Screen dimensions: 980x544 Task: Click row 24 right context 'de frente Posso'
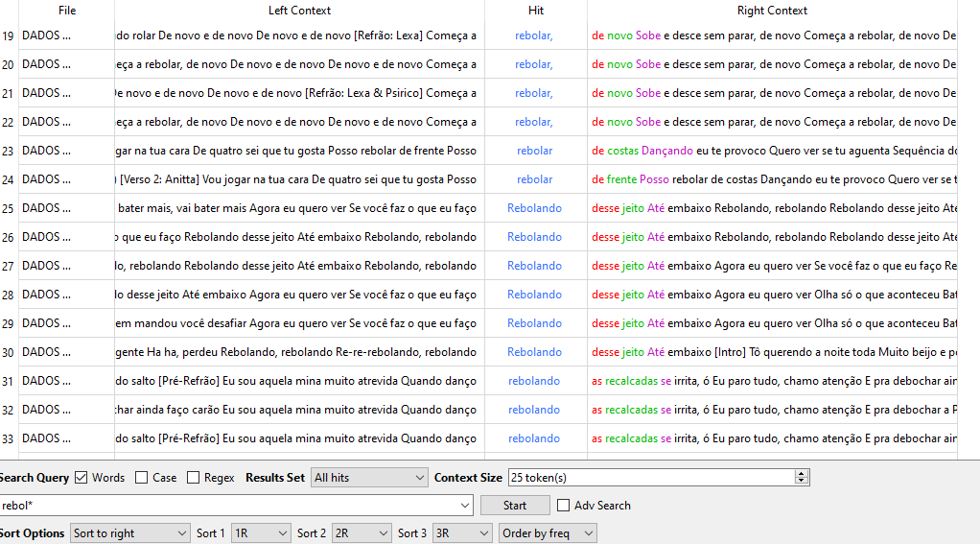tap(630, 179)
